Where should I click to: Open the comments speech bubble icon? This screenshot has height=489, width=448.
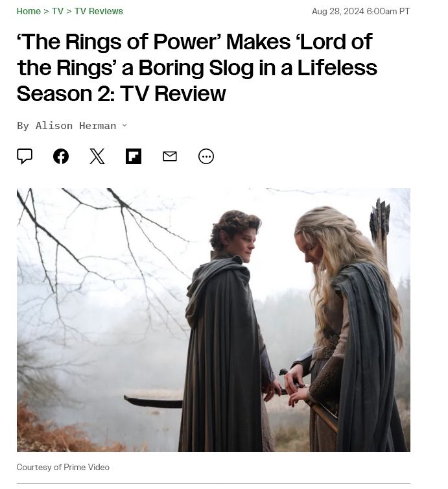click(x=25, y=156)
